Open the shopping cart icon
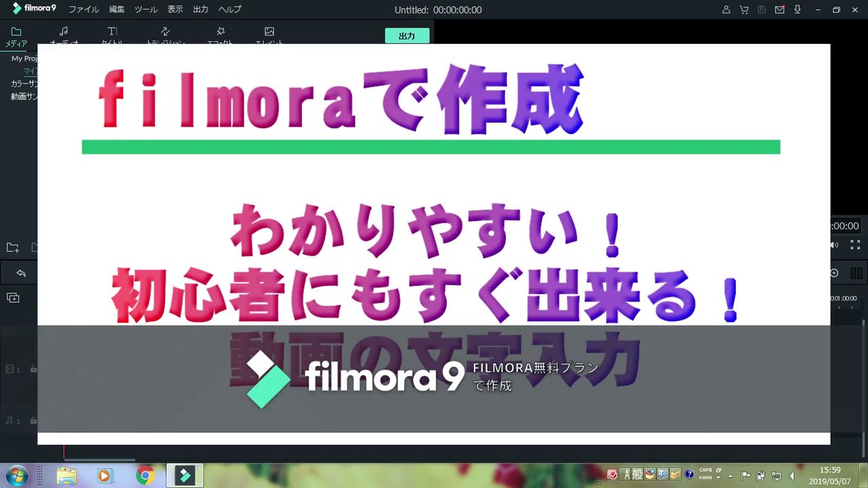Screen dimensions: 868x488 pyautogui.click(x=744, y=9)
